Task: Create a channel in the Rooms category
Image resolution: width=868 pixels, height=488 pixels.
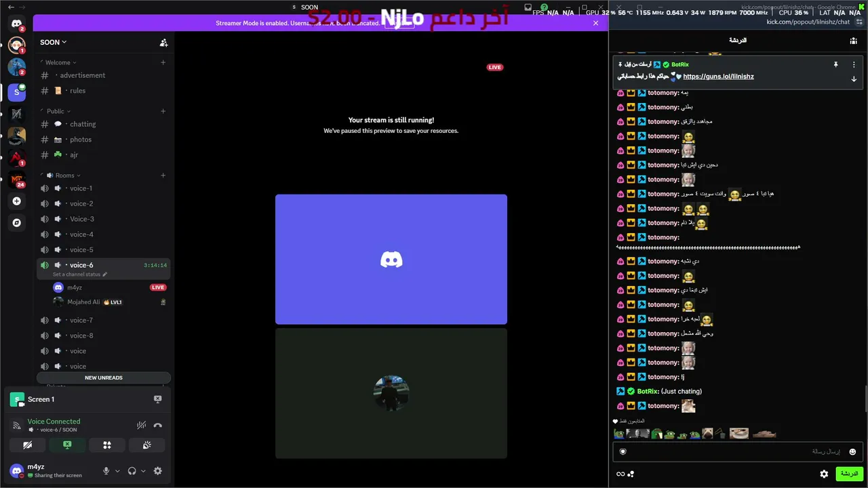Action: tap(163, 176)
